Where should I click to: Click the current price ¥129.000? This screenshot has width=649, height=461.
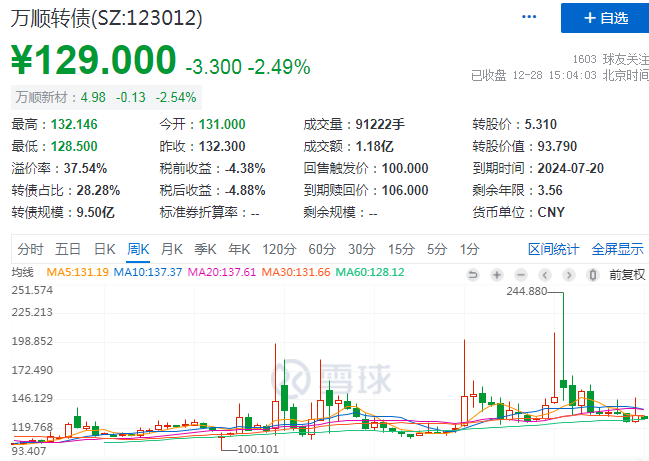click(94, 60)
